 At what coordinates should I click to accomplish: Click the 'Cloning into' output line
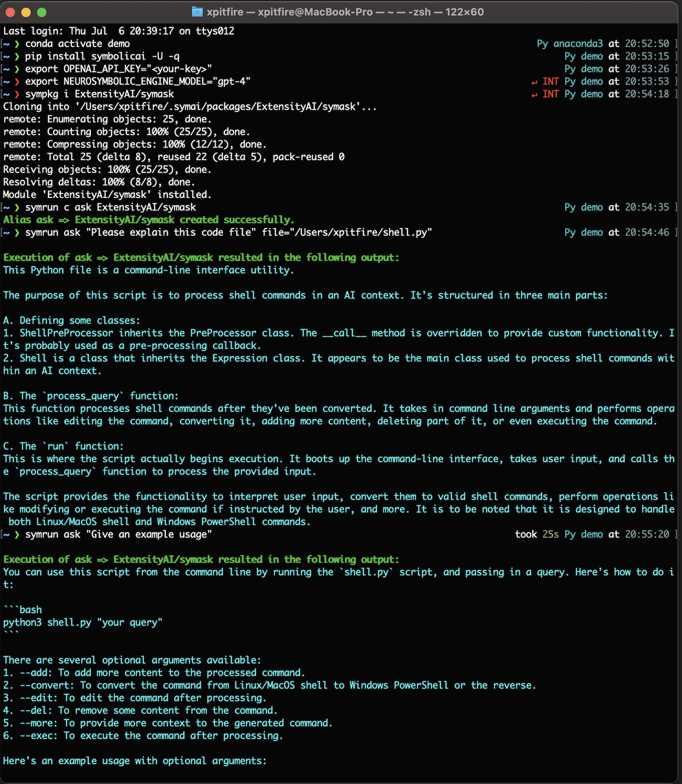coord(190,107)
